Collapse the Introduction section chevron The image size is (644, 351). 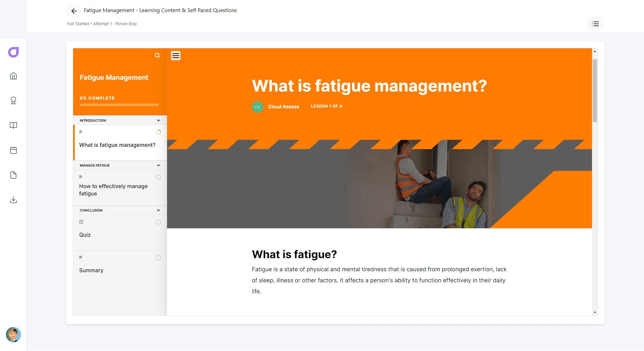pos(159,120)
